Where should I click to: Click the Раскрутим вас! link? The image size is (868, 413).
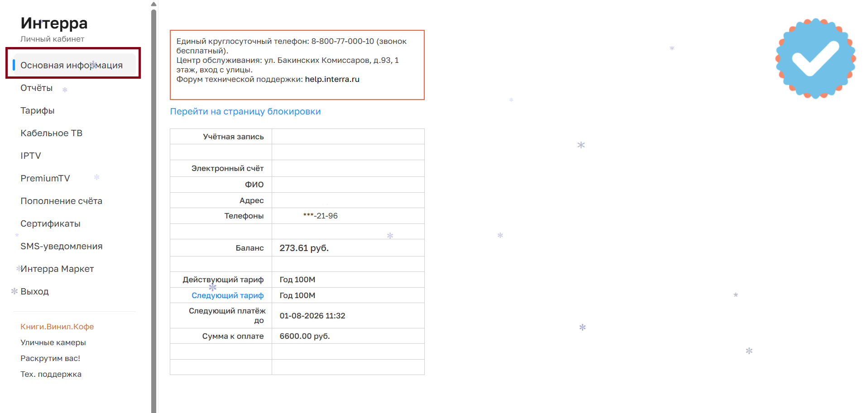click(x=50, y=358)
